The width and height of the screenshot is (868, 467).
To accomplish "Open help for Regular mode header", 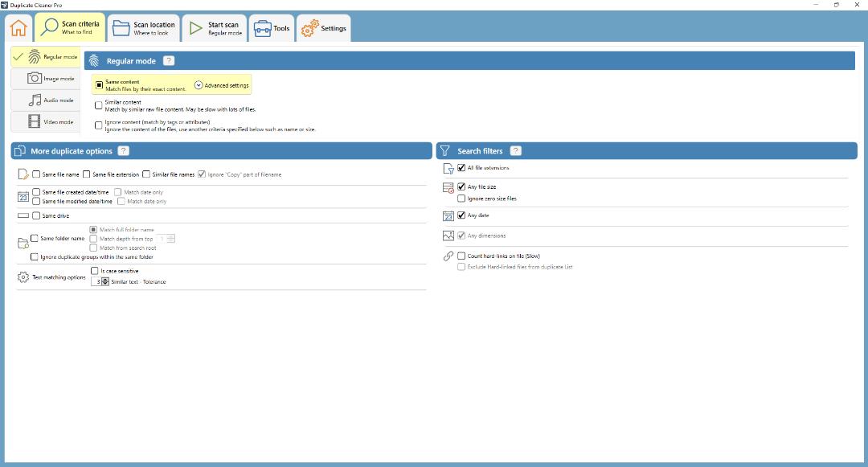I will [x=169, y=61].
